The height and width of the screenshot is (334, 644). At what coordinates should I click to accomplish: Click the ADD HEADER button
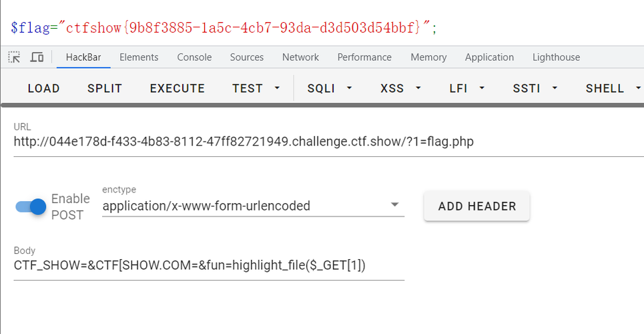coord(477,206)
